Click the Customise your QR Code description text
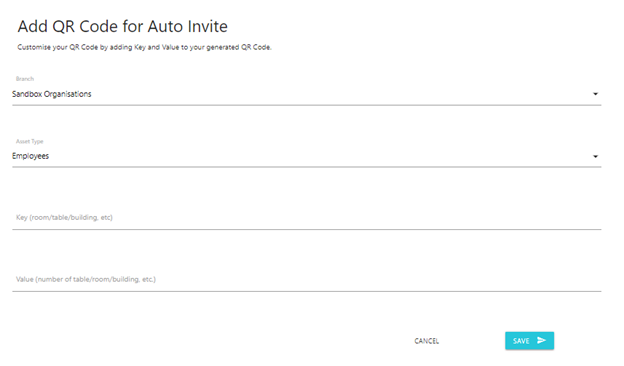The height and width of the screenshot is (366, 624). [144, 47]
